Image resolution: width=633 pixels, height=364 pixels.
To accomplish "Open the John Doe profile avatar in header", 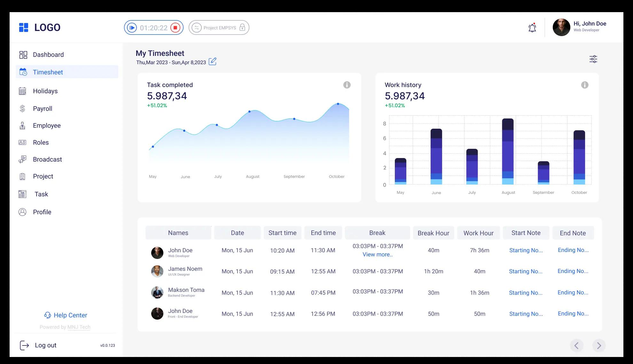I will [x=561, y=27].
